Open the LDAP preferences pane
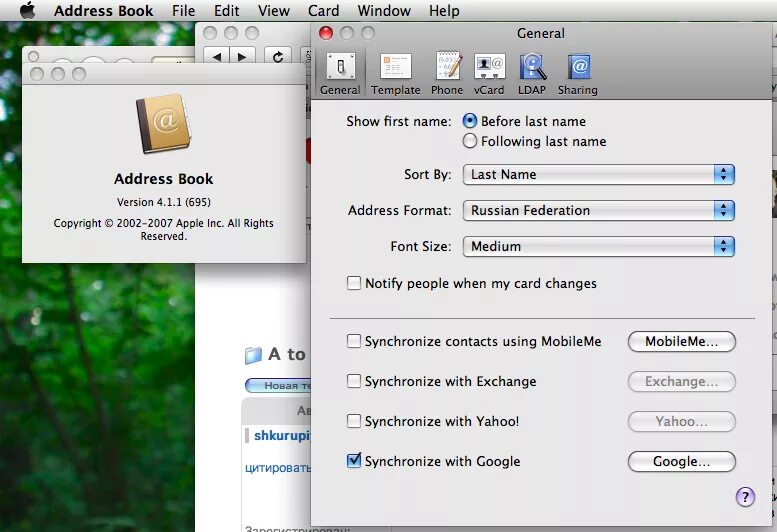Screen dimensions: 777x532 coord(532,73)
